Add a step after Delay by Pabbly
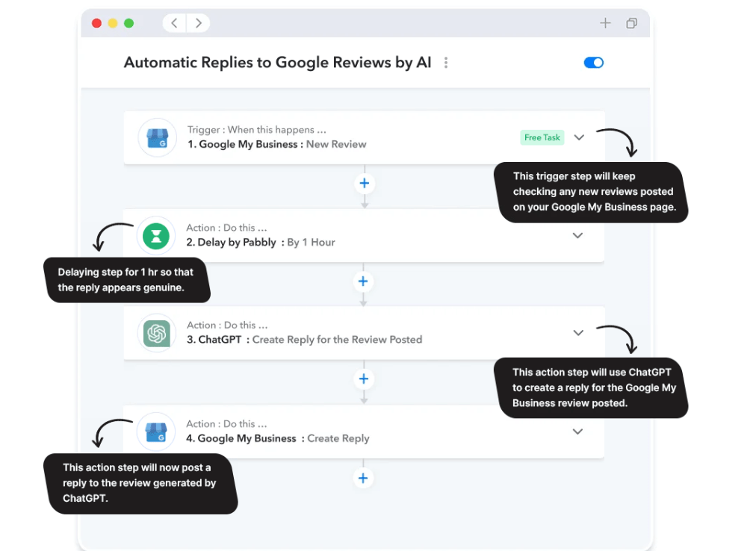756x551 pixels. [x=363, y=281]
